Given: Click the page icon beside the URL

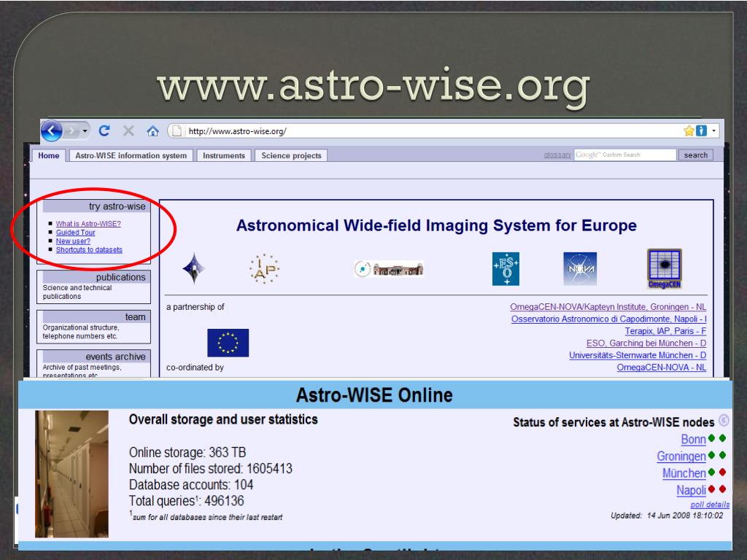Looking at the screenshot, I should tap(177, 131).
